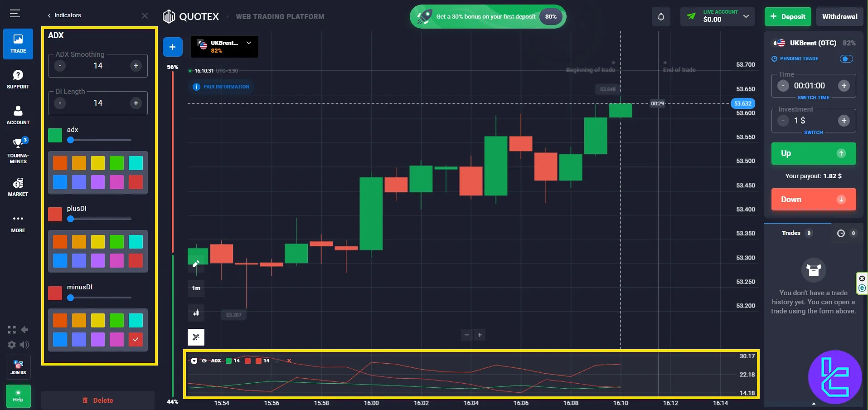Open the Join Us social links
The height and width of the screenshot is (410, 868).
[x=18, y=367]
